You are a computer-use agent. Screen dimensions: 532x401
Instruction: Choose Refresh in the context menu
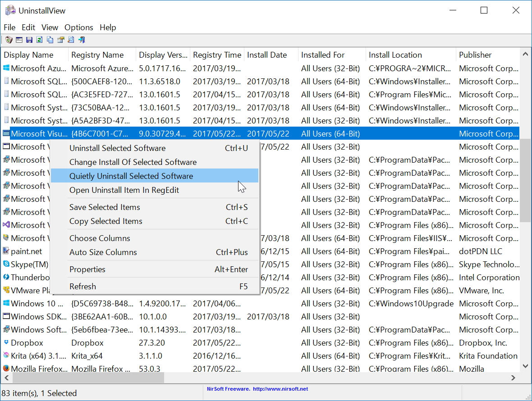pyautogui.click(x=155, y=287)
